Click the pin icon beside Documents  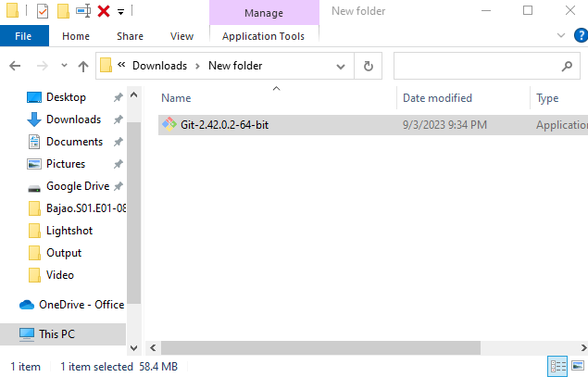(x=119, y=142)
